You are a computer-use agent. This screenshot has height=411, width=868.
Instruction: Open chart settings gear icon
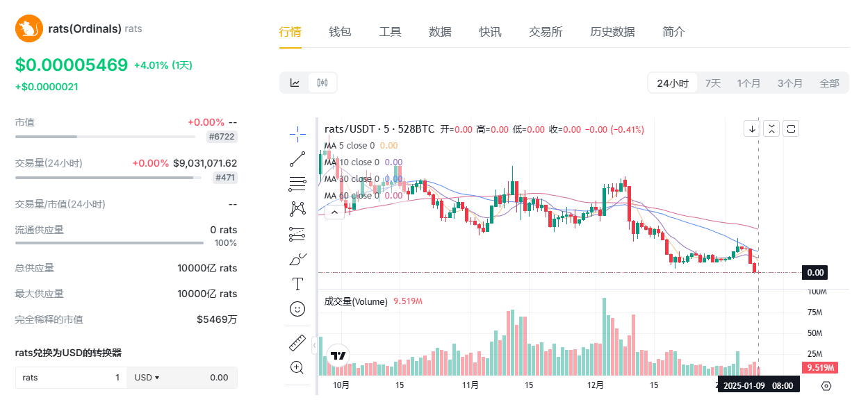click(x=826, y=386)
